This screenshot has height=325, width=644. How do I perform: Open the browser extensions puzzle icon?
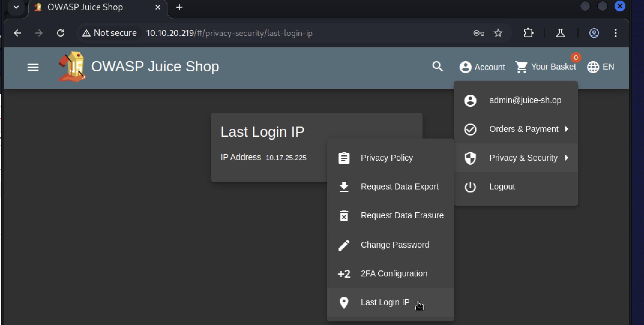[x=528, y=33]
